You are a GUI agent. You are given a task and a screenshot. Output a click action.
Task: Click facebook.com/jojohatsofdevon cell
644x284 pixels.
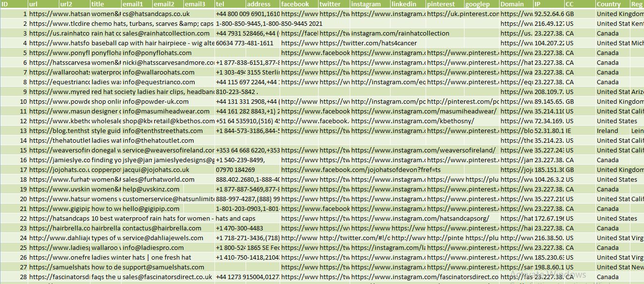361,170
